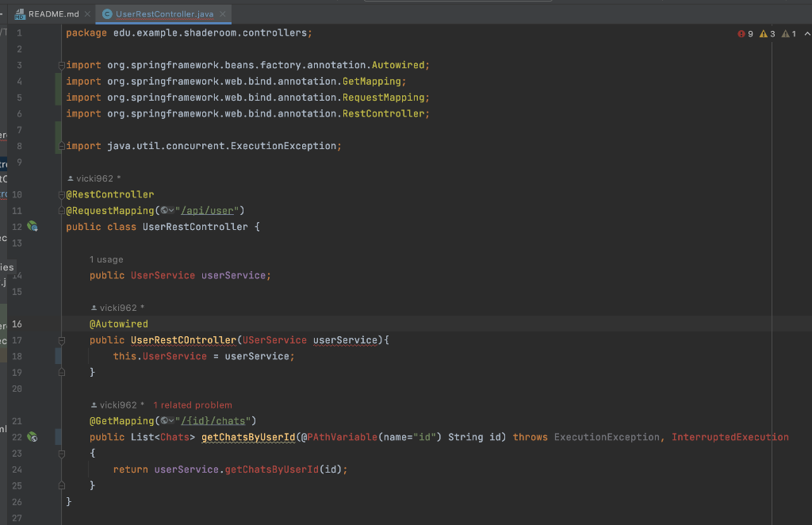Click fold end marker on line 25
Viewport: 812px width, 525px height.
click(x=62, y=485)
